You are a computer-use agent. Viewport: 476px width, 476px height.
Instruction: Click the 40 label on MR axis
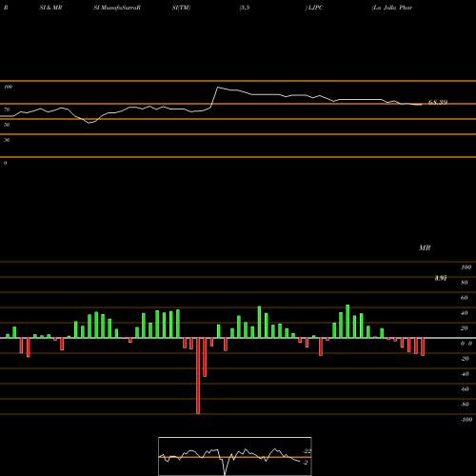pos(465,313)
